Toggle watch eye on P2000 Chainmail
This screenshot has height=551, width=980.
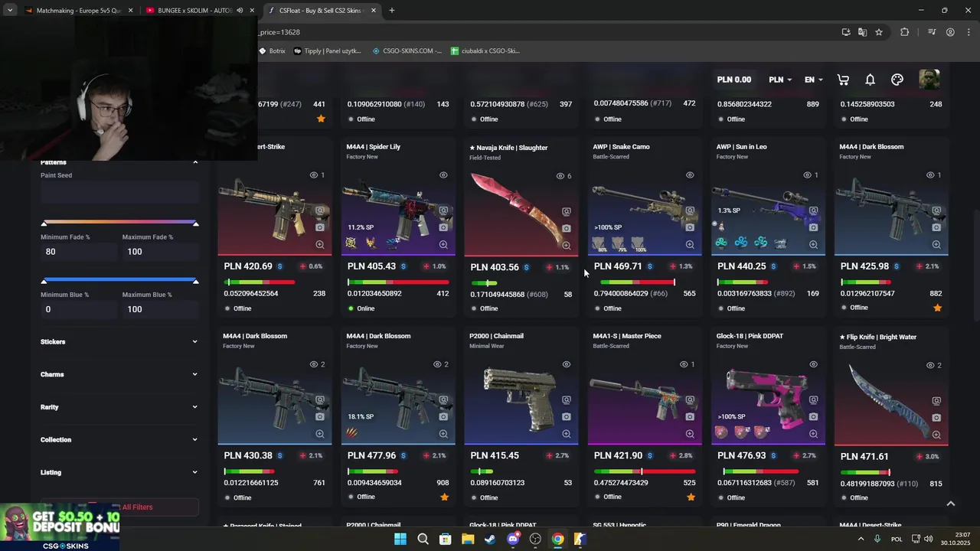(x=567, y=364)
